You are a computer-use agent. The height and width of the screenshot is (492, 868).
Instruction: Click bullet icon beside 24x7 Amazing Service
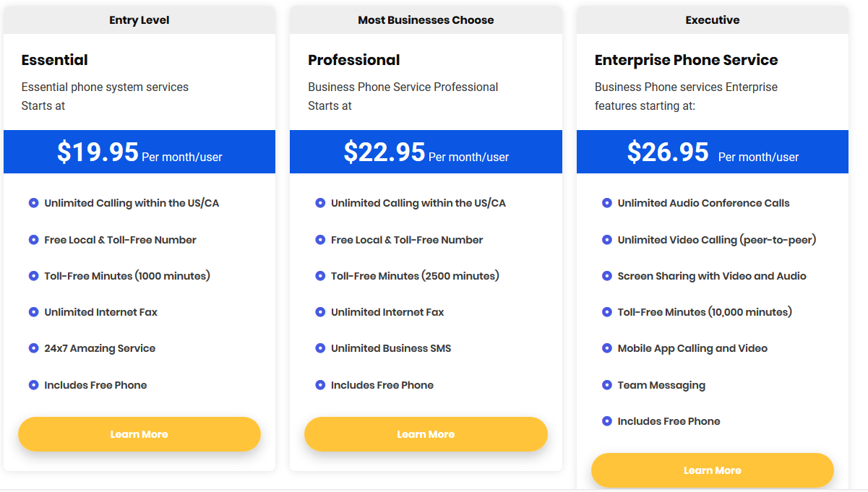[33, 348]
